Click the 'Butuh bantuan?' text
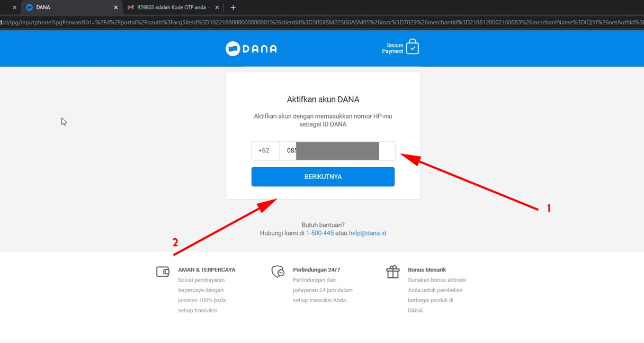This screenshot has height=343, width=644. click(323, 225)
